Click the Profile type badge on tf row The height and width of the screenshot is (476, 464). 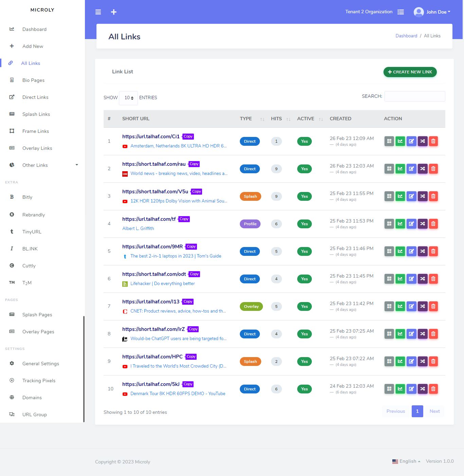(x=250, y=224)
